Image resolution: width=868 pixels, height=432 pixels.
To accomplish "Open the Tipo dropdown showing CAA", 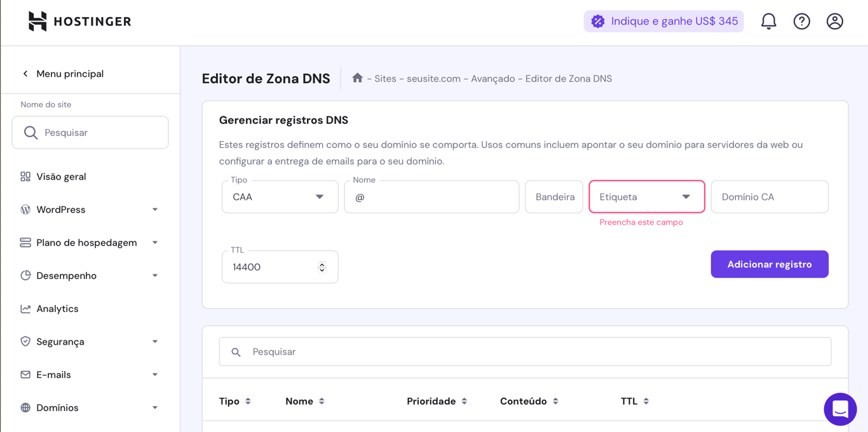I will [x=280, y=197].
